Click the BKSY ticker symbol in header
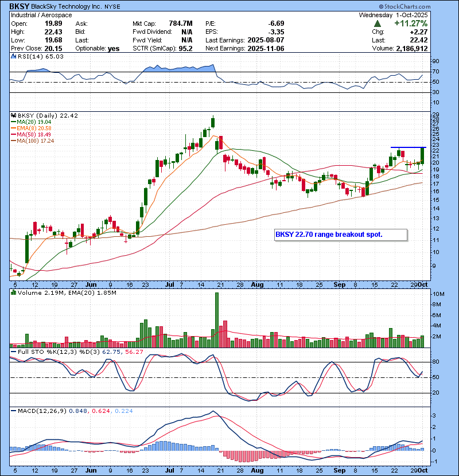The width and height of the screenshot is (459, 476). (x=19, y=6)
